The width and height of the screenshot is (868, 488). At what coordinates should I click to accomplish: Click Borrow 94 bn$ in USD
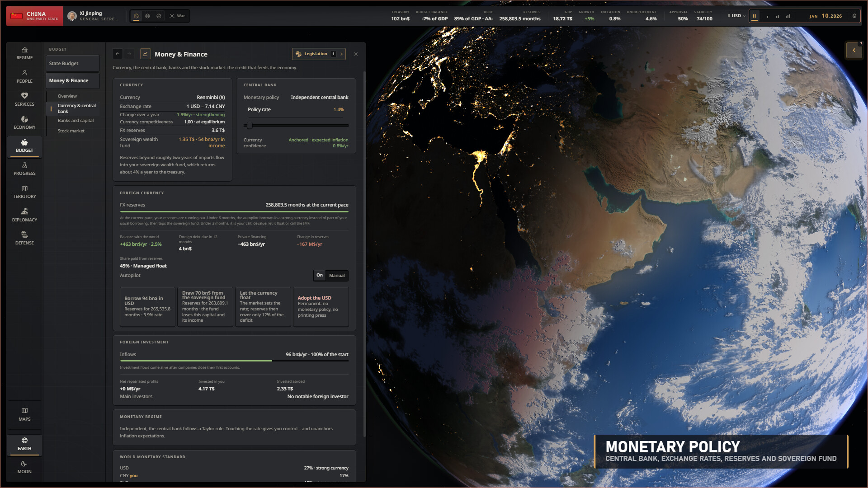click(147, 307)
